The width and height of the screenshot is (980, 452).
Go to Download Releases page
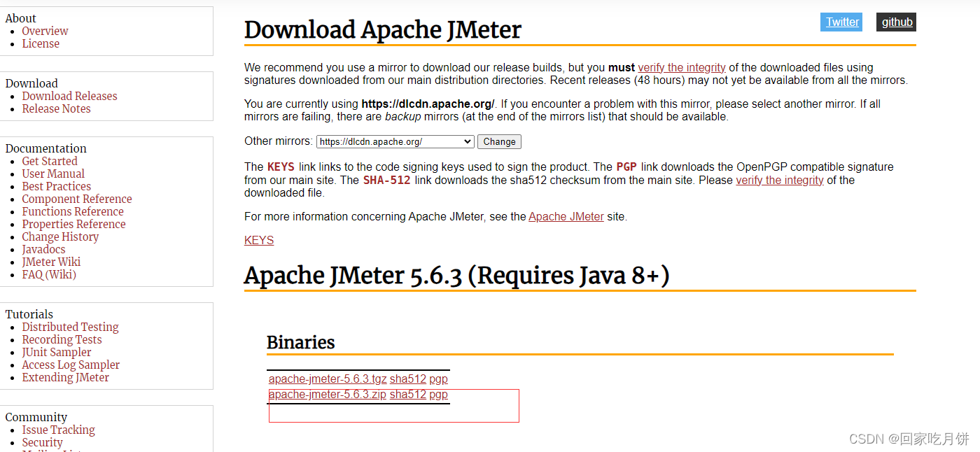coord(69,96)
